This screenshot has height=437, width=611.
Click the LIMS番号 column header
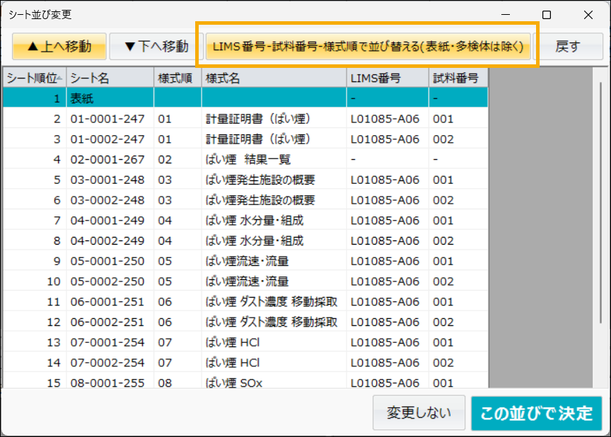(387, 78)
